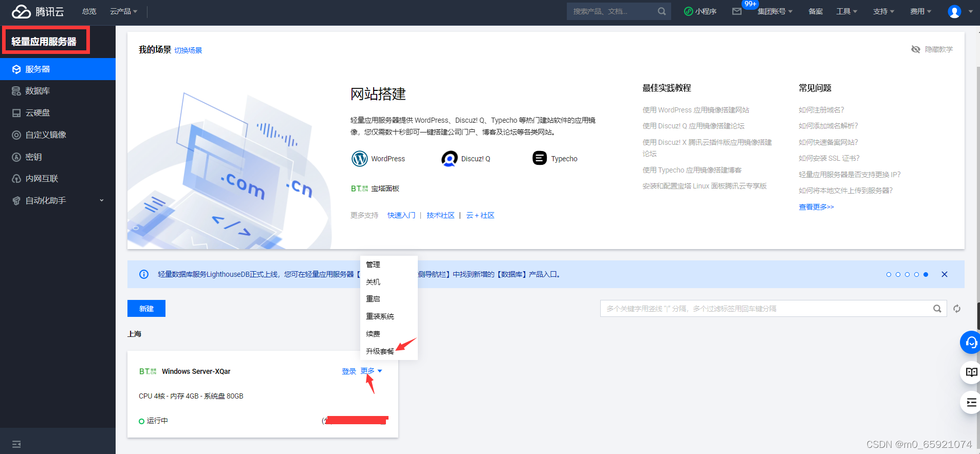The width and height of the screenshot is (980, 454).
Task: Open the customer support headset button
Action: [971, 342]
